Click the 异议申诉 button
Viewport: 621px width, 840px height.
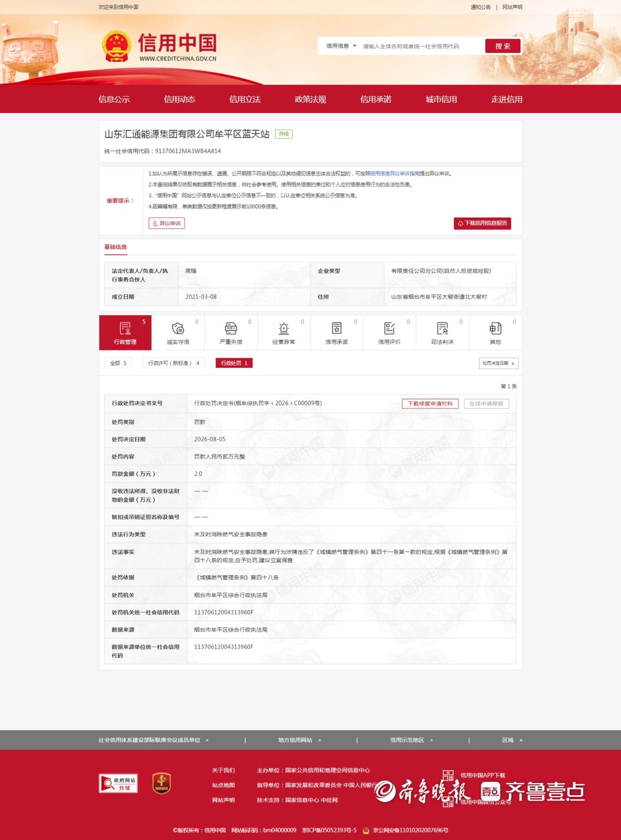pos(167,223)
